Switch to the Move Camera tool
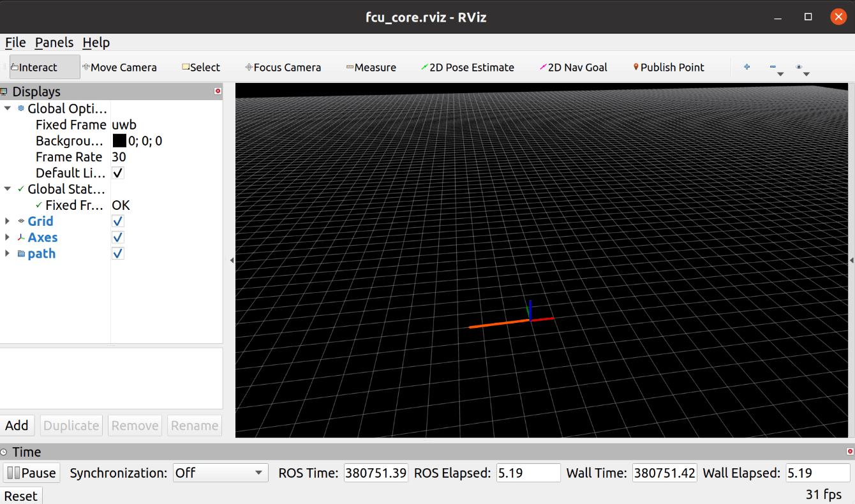Viewport: 855px width, 504px height. click(x=119, y=67)
